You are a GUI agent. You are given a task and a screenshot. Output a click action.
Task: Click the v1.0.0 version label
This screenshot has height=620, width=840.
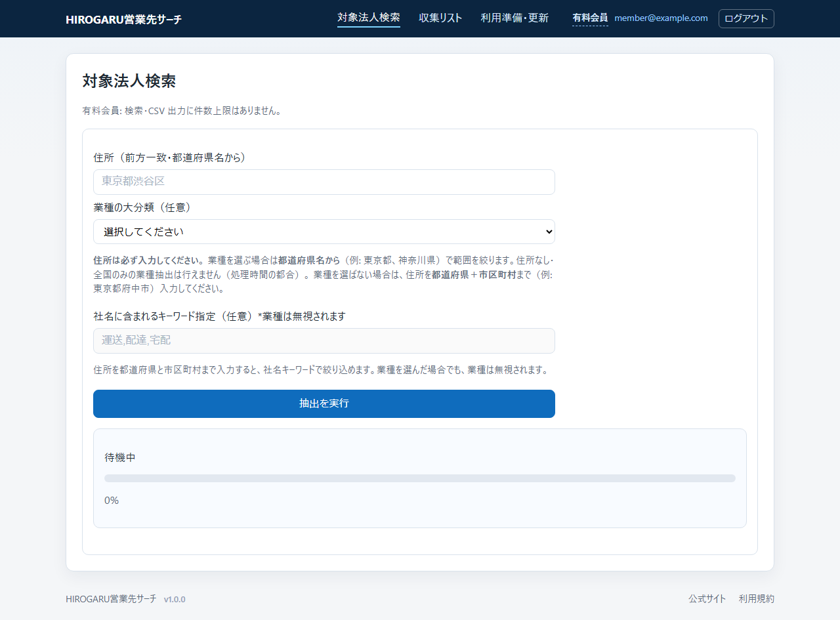(175, 599)
